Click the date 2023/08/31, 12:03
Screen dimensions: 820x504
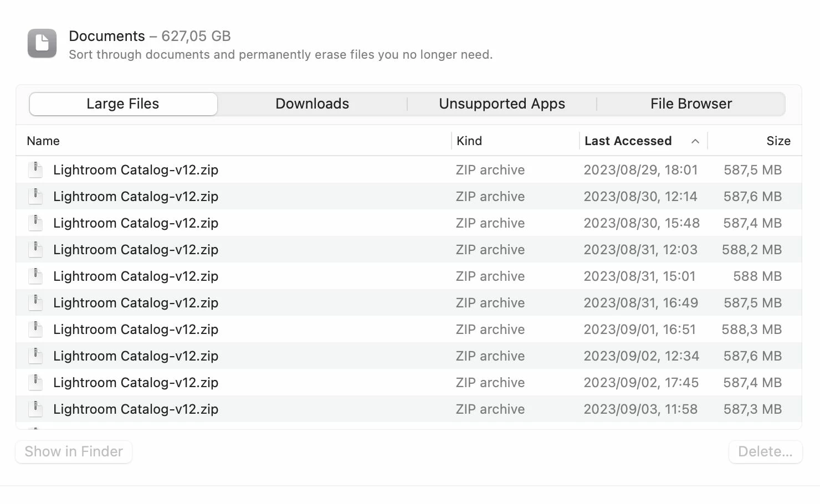click(640, 250)
